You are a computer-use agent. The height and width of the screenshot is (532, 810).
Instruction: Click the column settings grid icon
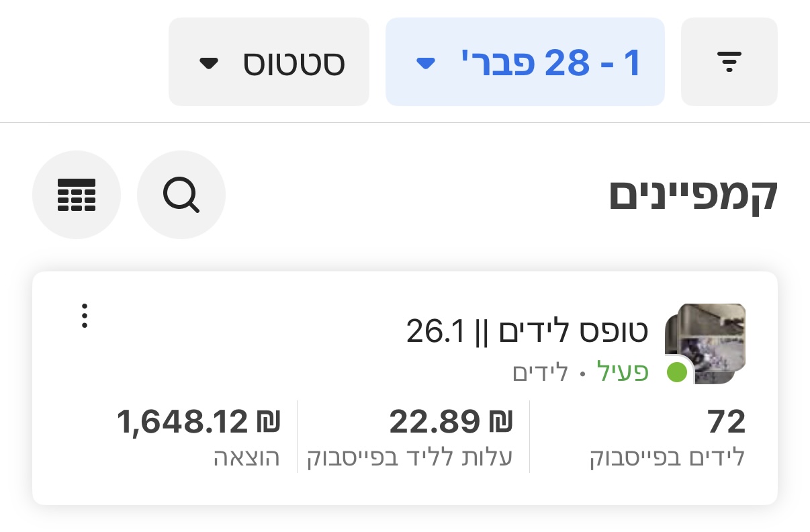click(x=77, y=195)
